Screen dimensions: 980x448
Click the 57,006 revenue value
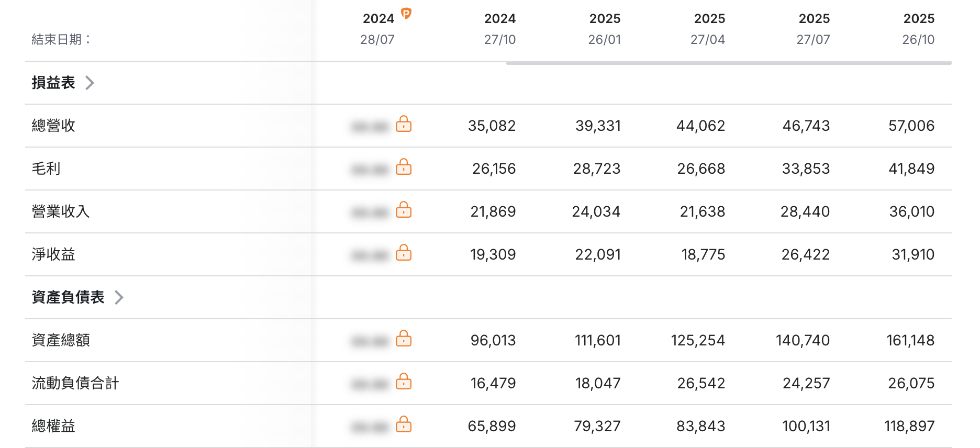coord(911,126)
